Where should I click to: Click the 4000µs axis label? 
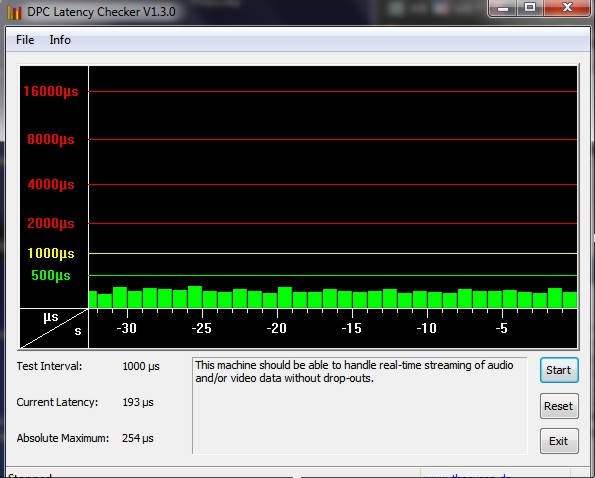[x=51, y=185]
